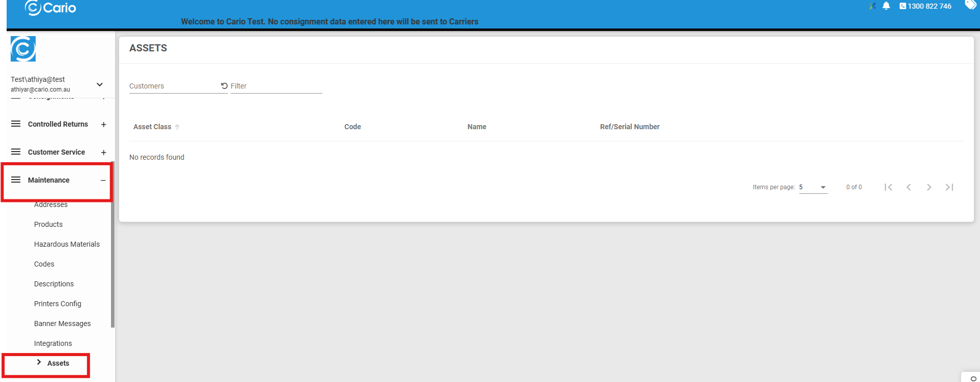The image size is (980, 382).
Task: Open the Products menu item
Action: pos(48,224)
